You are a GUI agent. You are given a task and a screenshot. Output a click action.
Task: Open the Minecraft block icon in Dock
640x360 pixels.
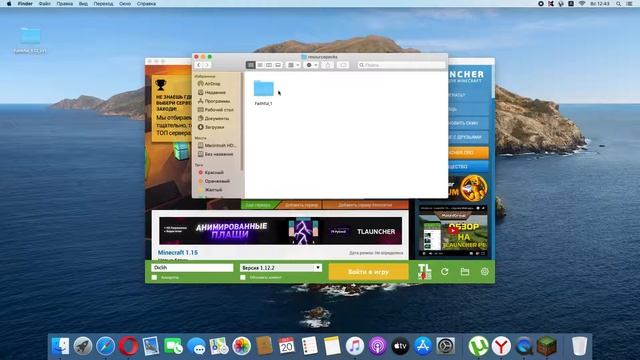547,346
